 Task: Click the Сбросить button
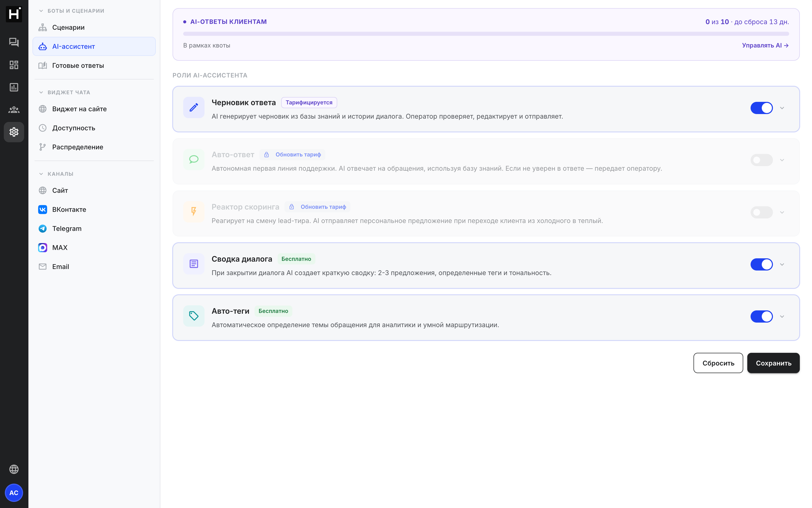(x=718, y=363)
